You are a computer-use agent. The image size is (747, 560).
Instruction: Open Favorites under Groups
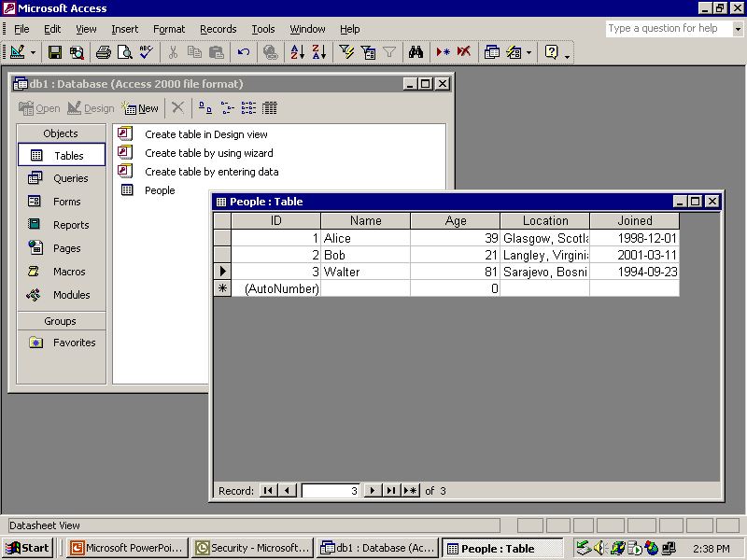(62, 343)
